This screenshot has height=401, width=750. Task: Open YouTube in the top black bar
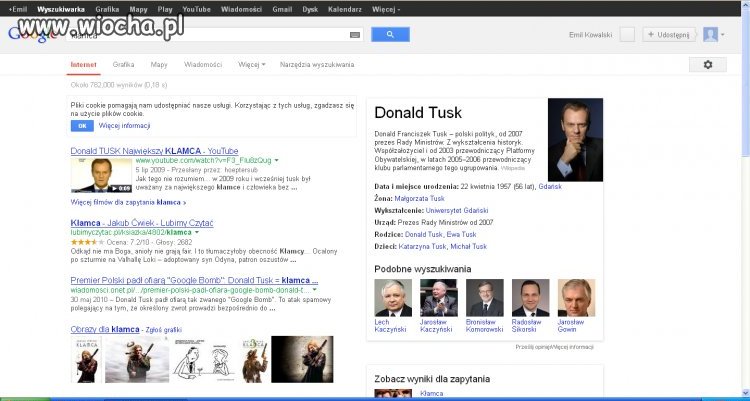click(x=196, y=9)
